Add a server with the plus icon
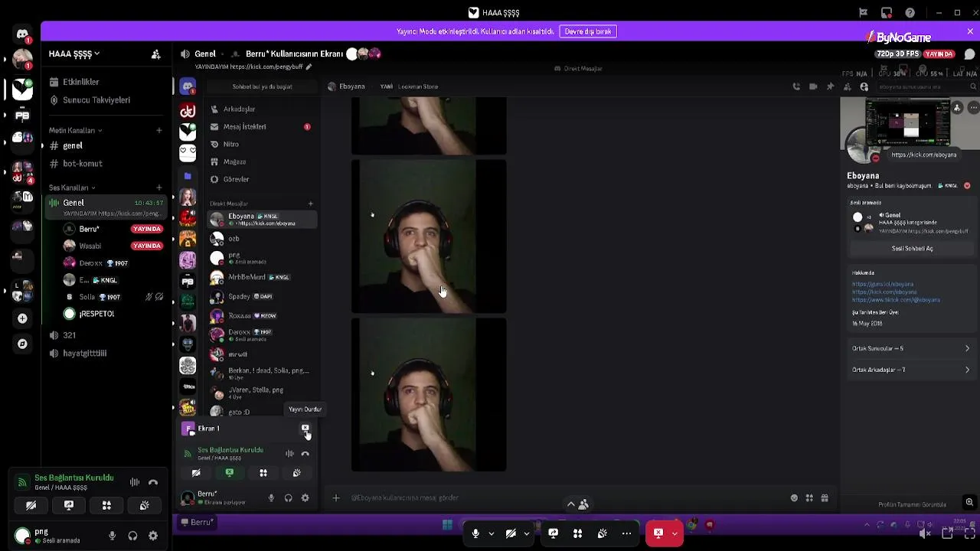The width and height of the screenshot is (980, 551). (22, 318)
